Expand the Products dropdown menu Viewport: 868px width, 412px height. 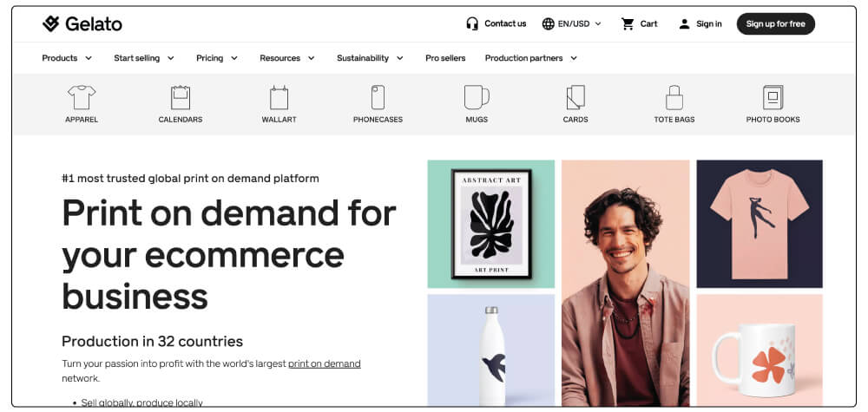pos(67,58)
